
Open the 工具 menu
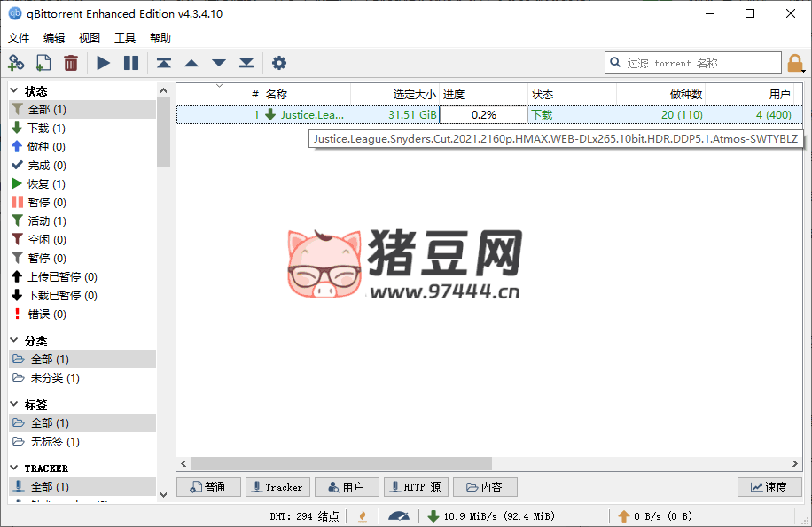tap(123, 37)
